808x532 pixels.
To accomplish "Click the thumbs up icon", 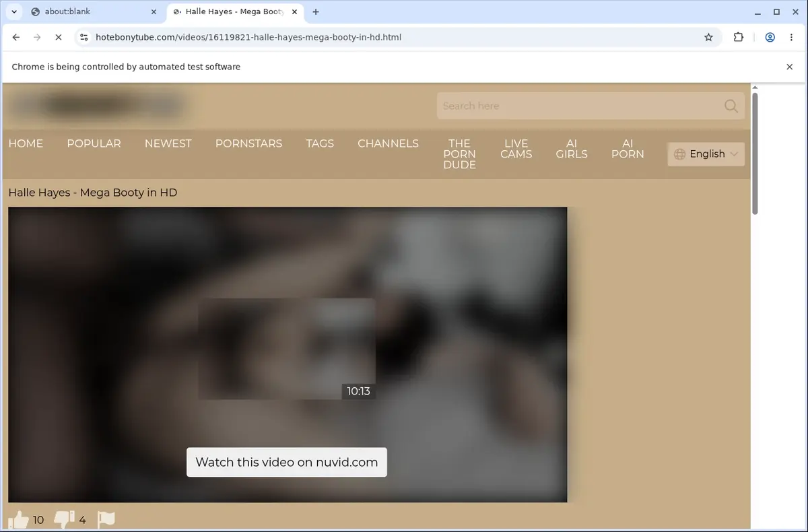I will click(x=19, y=520).
